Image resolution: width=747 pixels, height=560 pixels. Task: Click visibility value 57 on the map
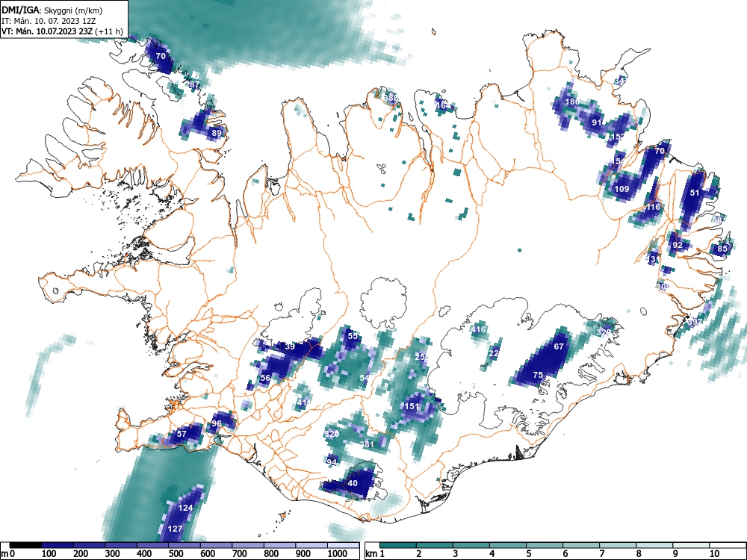tap(182, 434)
